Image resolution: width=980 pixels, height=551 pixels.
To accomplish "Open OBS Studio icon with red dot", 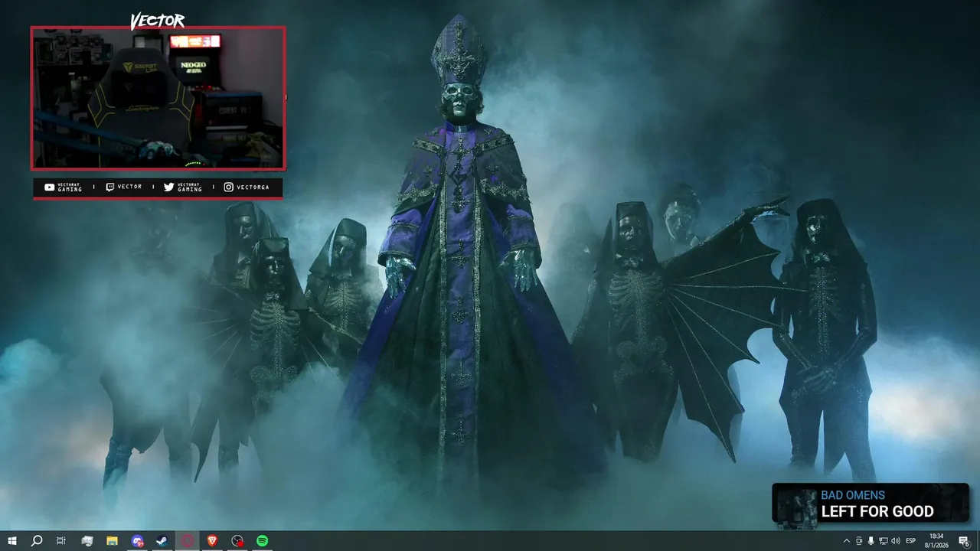I will pyautogui.click(x=237, y=541).
